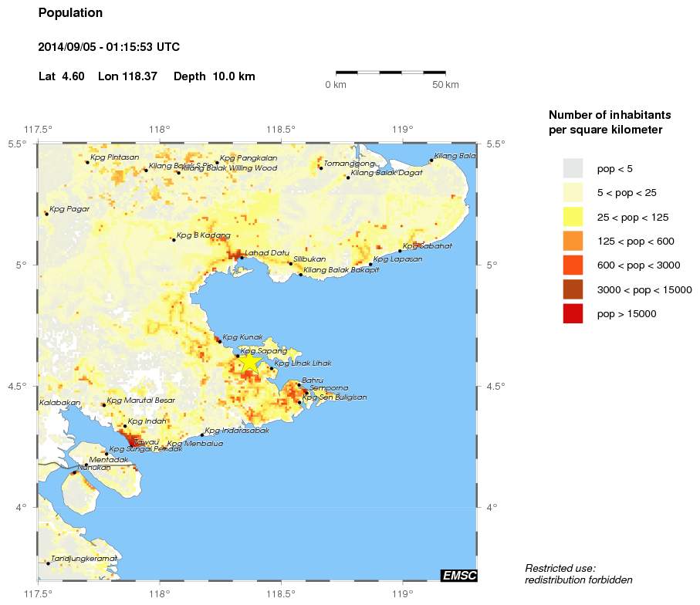
Task: Click the 0–50 km scale bar
Action: click(x=391, y=73)
